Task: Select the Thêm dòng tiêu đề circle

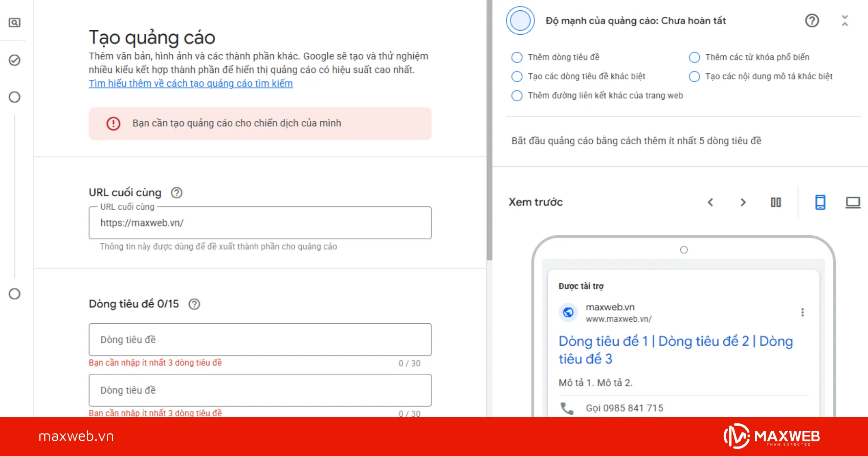Action: 517,57
